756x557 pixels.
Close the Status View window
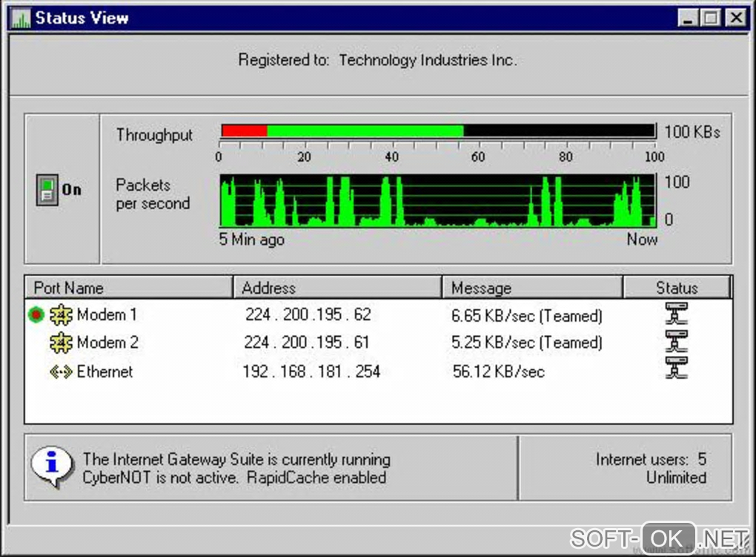click(x=736, y=19)
